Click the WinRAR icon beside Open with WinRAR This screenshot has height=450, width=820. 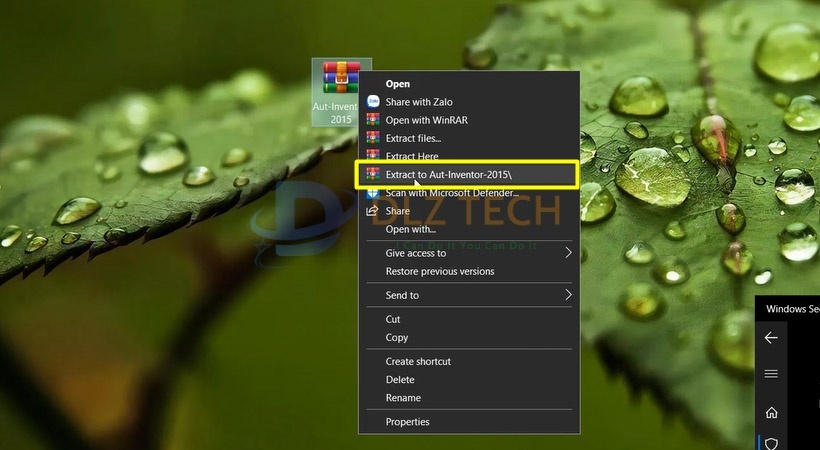(x=373, y=119)
